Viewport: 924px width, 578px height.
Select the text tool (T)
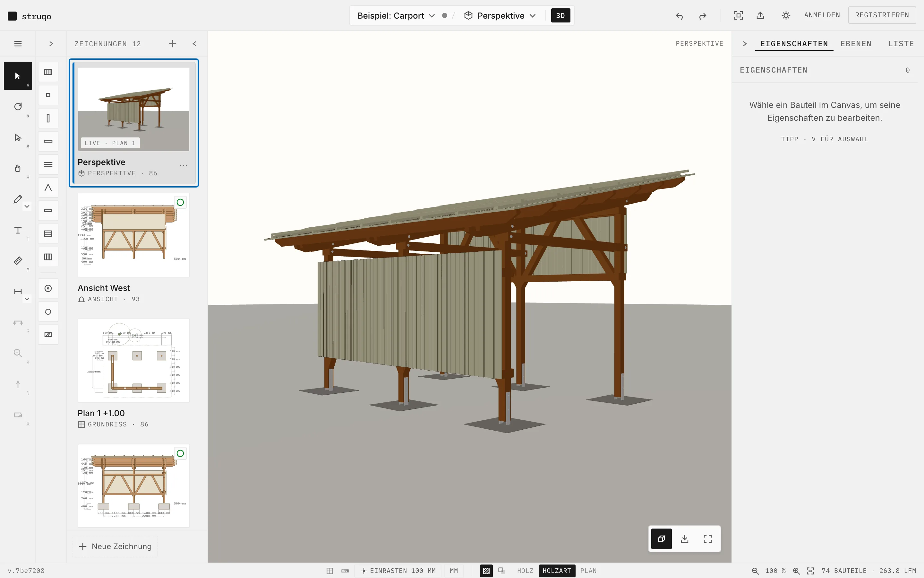pos(18,230)
